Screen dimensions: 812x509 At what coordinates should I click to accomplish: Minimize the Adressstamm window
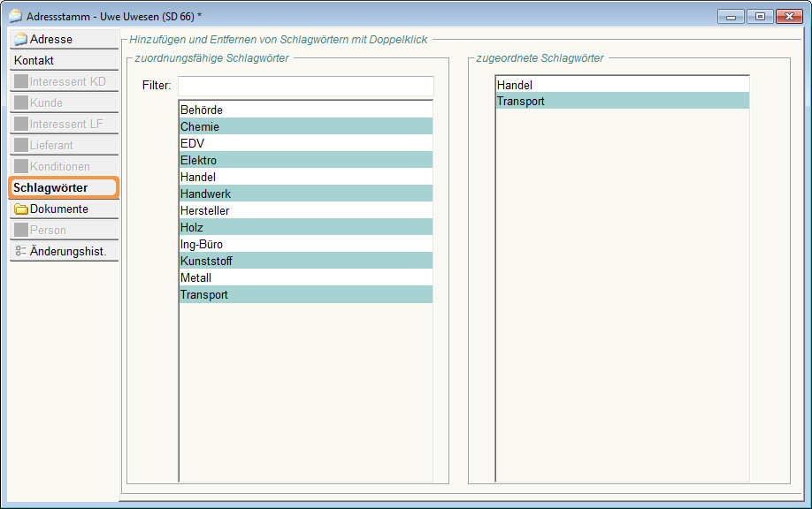tap(731, 17)
